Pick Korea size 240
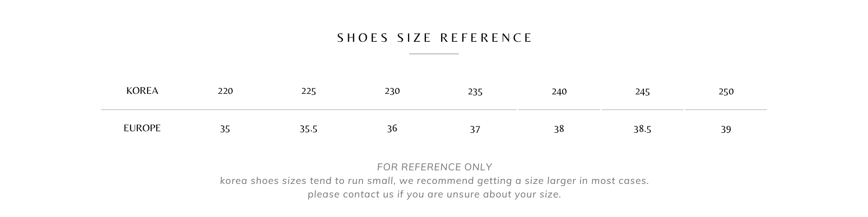The image size is (868, 217). coord(559,92)
